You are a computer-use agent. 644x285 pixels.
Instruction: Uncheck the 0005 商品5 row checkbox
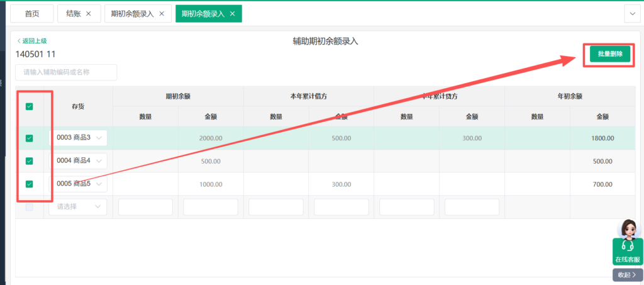tap(29, 184)
